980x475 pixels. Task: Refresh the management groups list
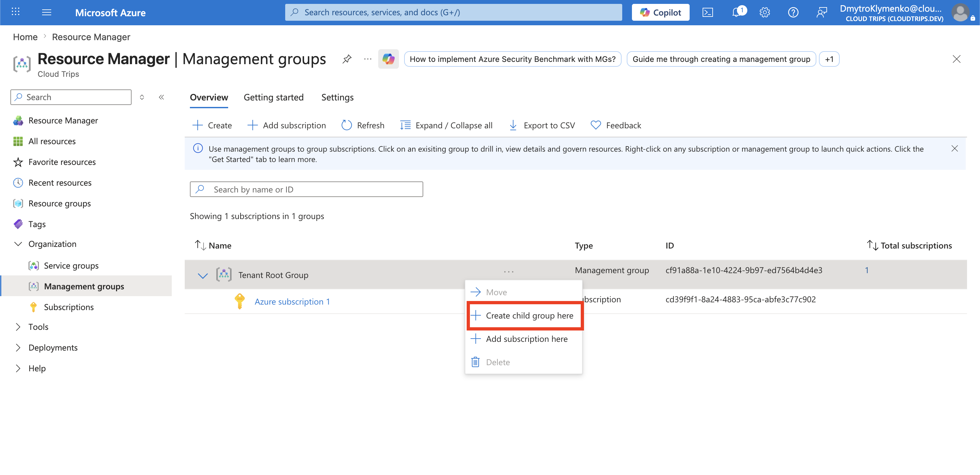(x=363, y=125)
